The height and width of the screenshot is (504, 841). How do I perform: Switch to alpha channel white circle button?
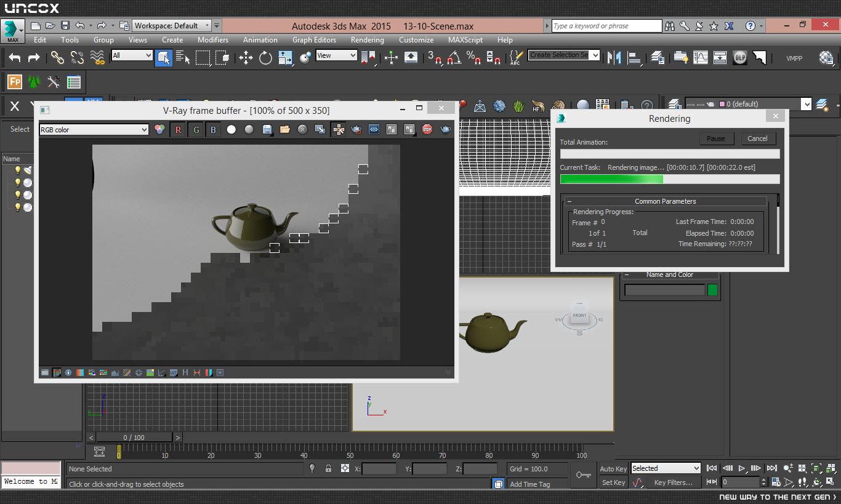231,129
